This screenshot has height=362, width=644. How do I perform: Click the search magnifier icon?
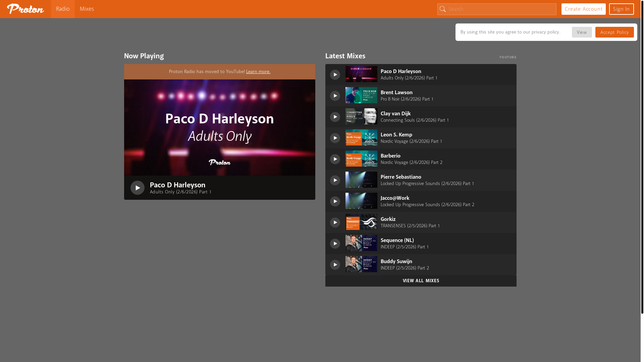point(443,9)
